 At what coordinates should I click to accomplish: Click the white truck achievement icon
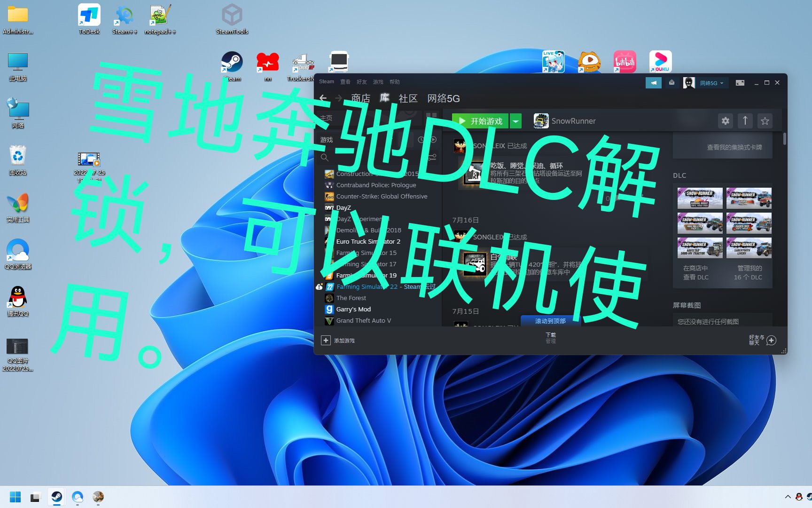click(474, 264)
